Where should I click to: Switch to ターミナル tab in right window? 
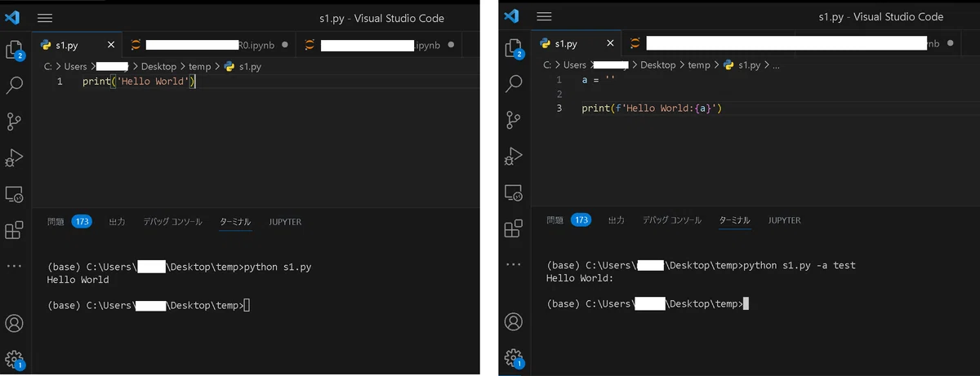735,220
